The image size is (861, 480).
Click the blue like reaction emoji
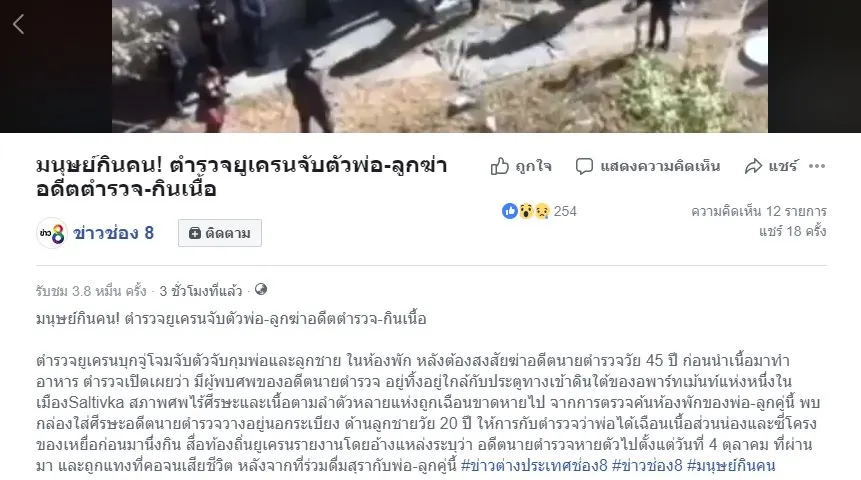510,211
